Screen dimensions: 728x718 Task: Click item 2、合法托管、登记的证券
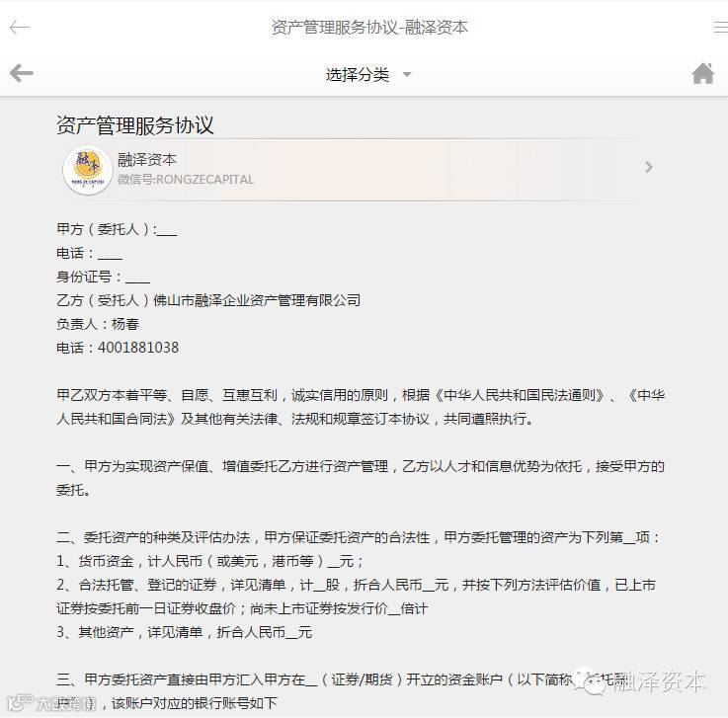[356, 597]
